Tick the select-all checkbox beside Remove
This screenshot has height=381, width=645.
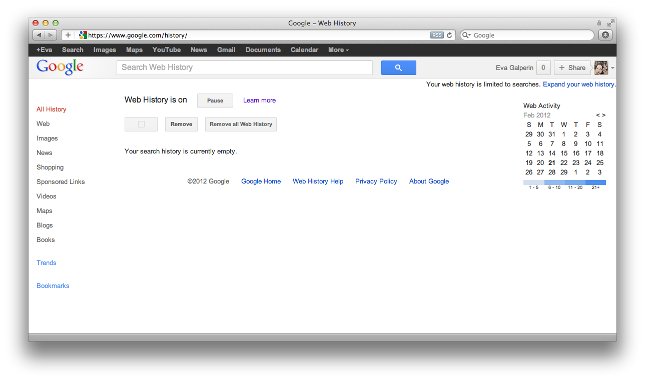(x=141, y=124)
